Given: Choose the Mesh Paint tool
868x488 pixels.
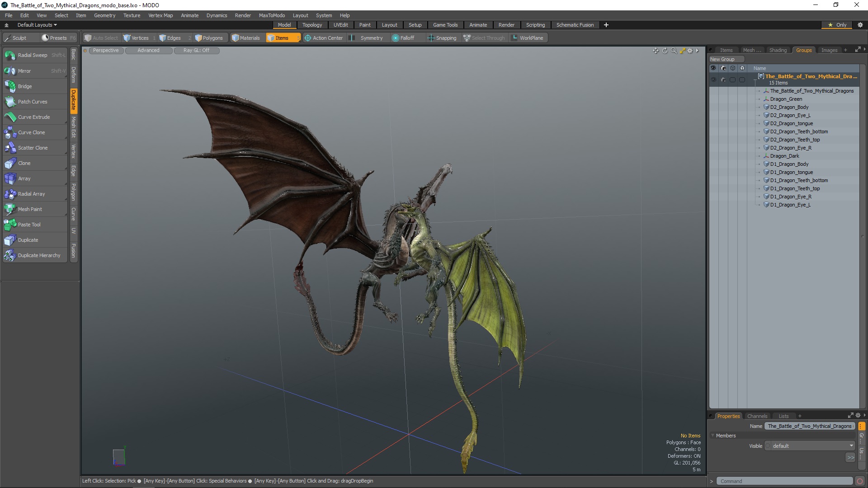Looking at the screenshot, I should coord(35,209).
